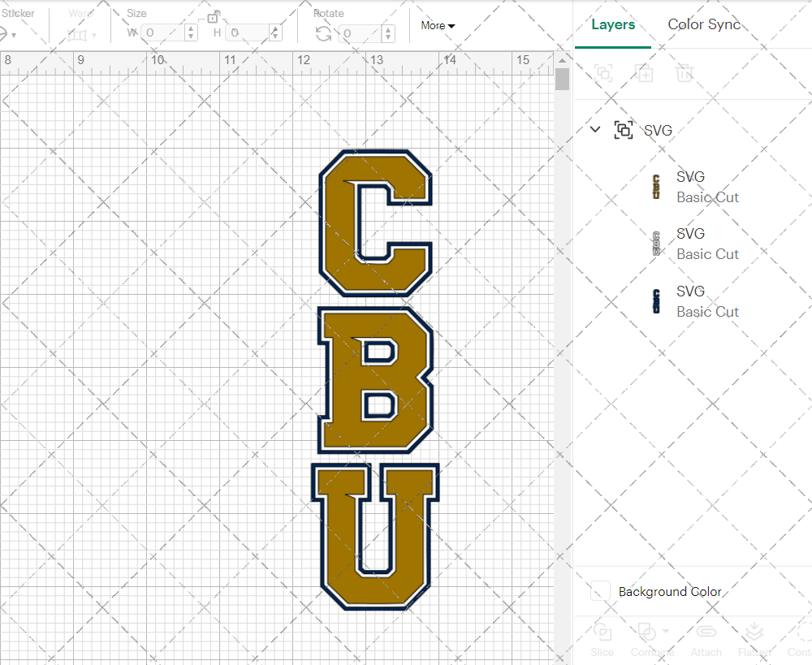This screenshot has height=665, width=812.
Task: Select the SVG group icon in layers
Action: pos(624,129)
